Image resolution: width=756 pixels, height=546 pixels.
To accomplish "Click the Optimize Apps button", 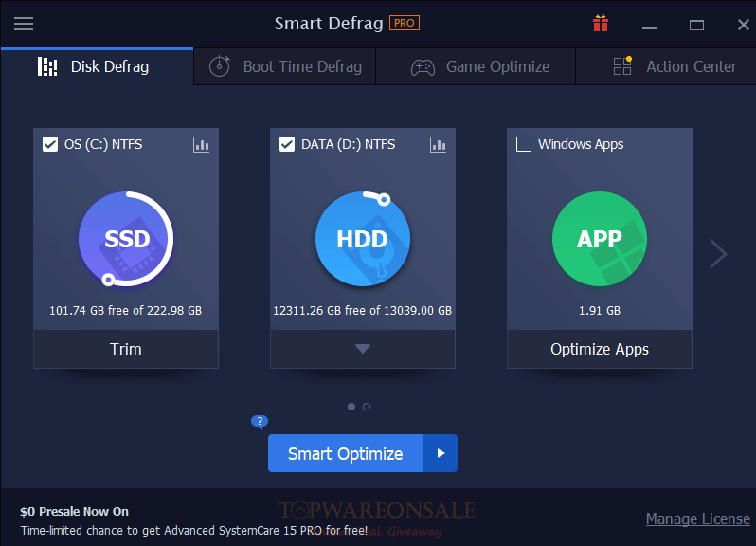I will [x=600, y=349].
